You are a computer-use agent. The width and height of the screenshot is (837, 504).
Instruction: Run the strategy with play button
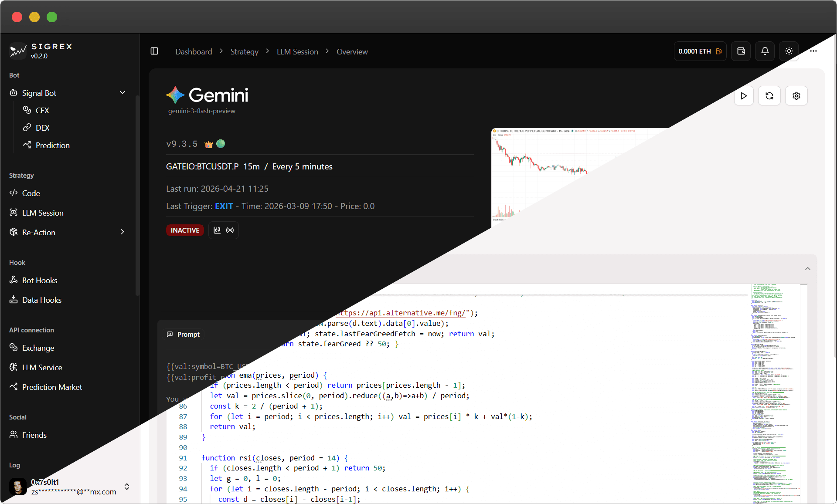(x=744, y=96)
